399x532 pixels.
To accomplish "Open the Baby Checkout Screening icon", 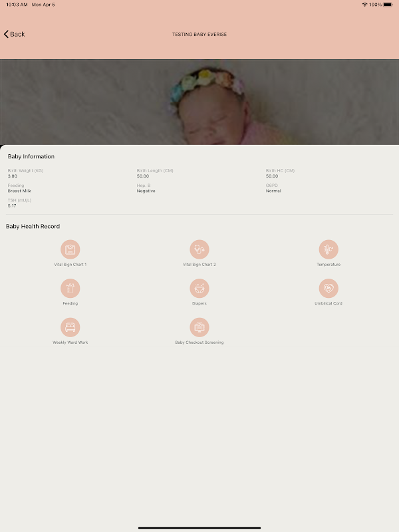I will click(x=199, y=327).
